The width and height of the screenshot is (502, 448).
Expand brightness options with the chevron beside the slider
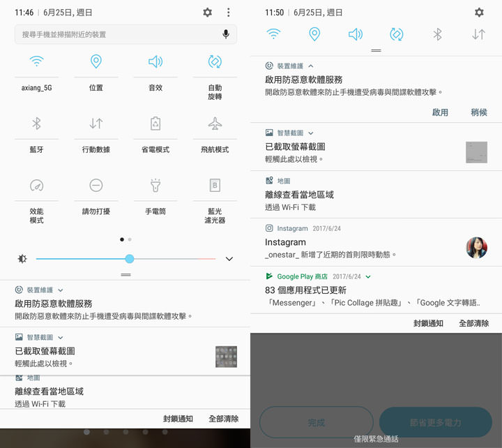coord(229,259)
